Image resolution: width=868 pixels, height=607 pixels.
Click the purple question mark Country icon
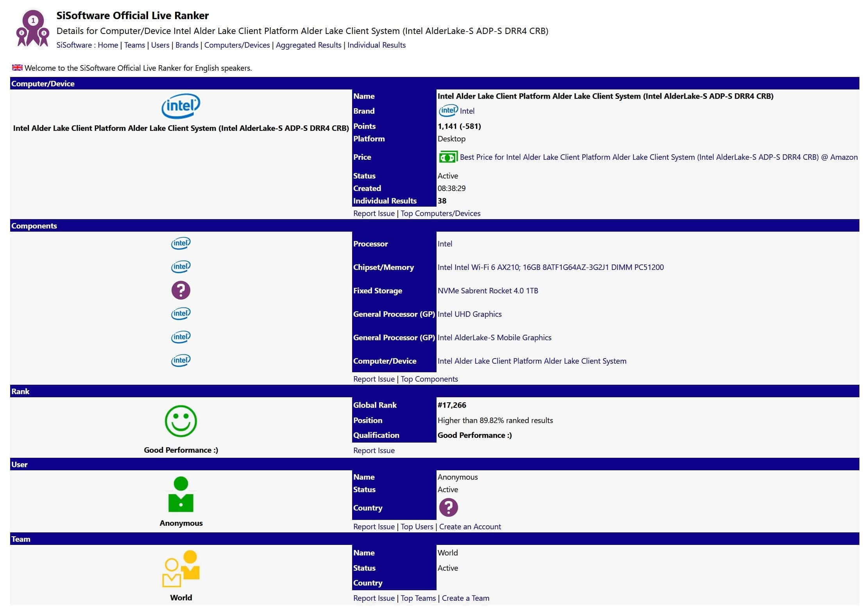448,508
